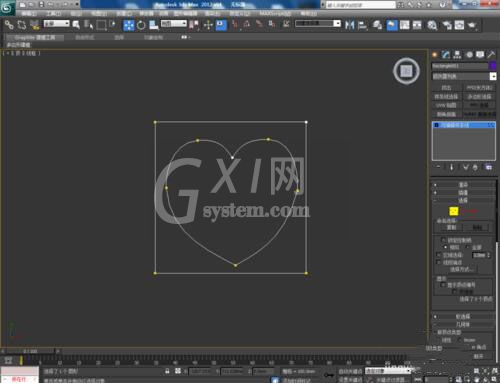Viewport: 500px width, 383px height.
Task: Expand the Soft Selection rollout
Action: [x=464, y=316]
